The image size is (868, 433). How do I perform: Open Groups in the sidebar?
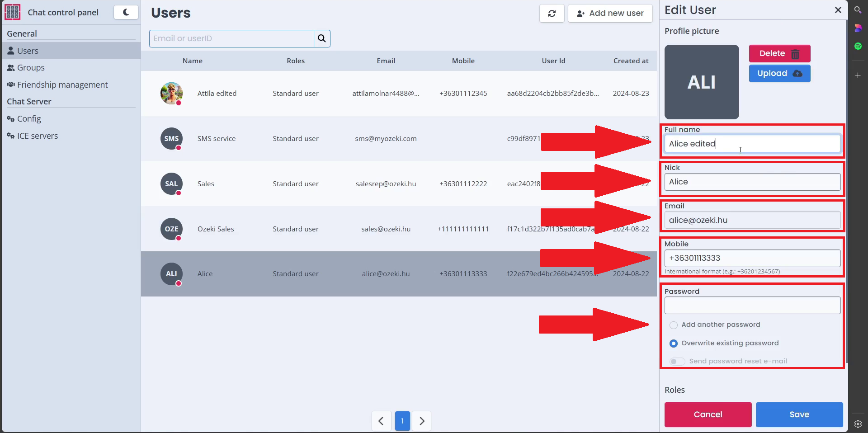pos(31,68)
